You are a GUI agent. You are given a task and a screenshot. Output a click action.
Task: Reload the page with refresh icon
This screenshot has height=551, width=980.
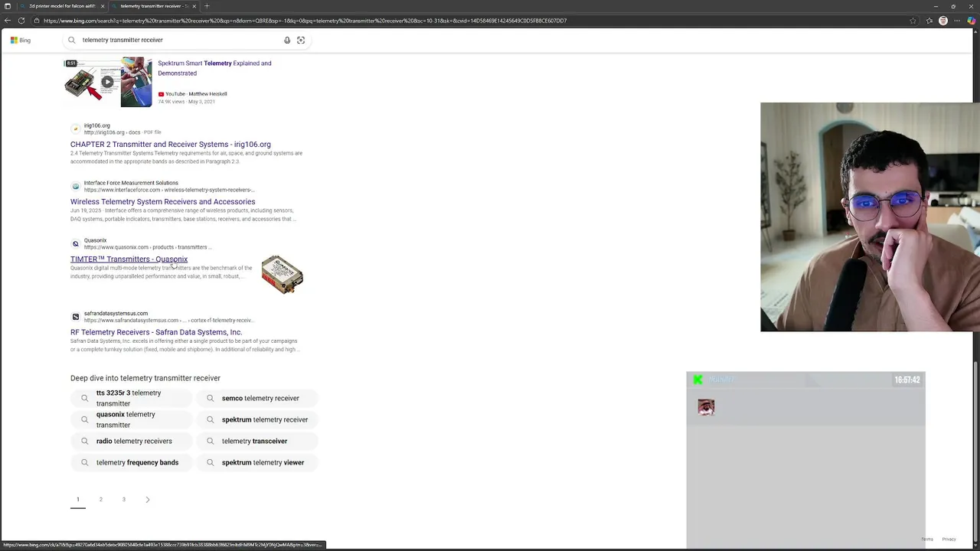pos(21,21)
